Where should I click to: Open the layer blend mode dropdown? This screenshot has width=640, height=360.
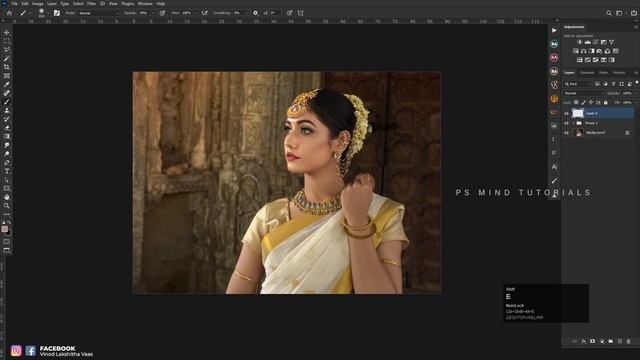584,93
